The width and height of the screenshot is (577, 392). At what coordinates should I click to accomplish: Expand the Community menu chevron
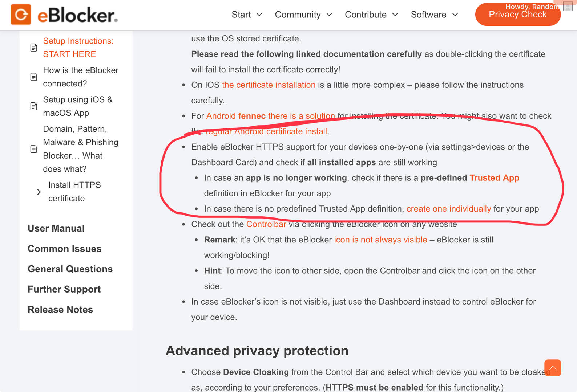click(x=329, y=15)
